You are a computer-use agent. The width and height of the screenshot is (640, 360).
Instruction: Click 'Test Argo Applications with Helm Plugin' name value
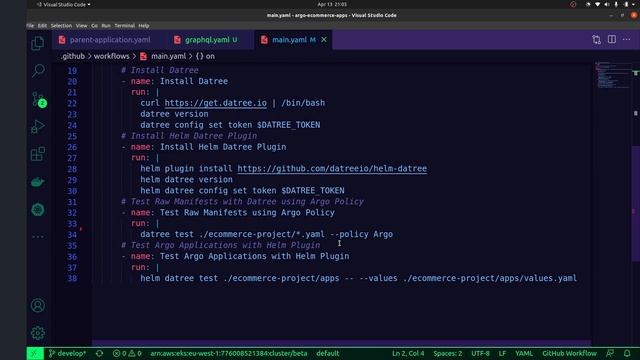254,256
